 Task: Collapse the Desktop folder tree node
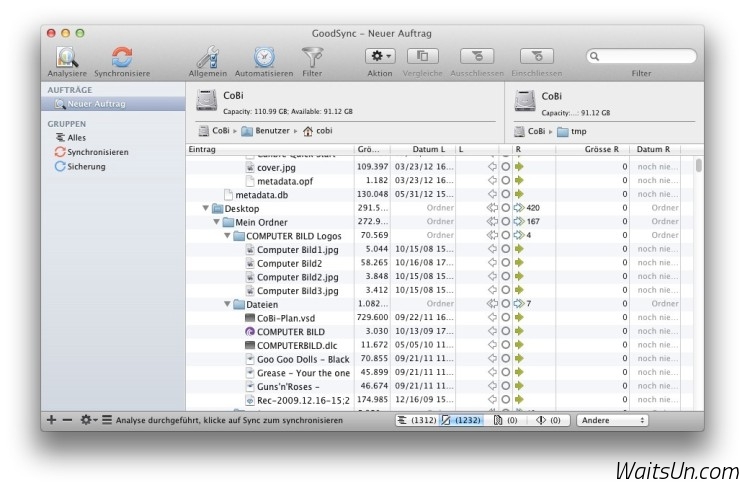click(206, 209)
